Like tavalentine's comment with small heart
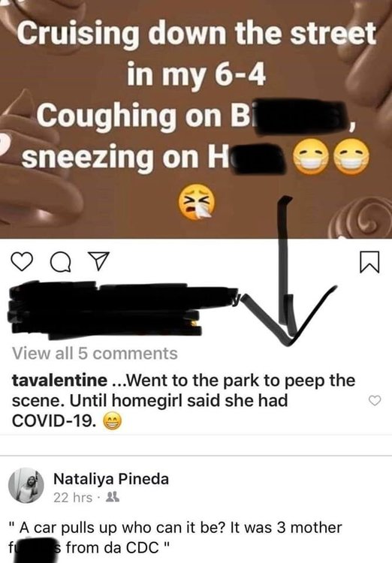This screenshot has width=392, height=563. pyautogui.click(x=375, y=401)
